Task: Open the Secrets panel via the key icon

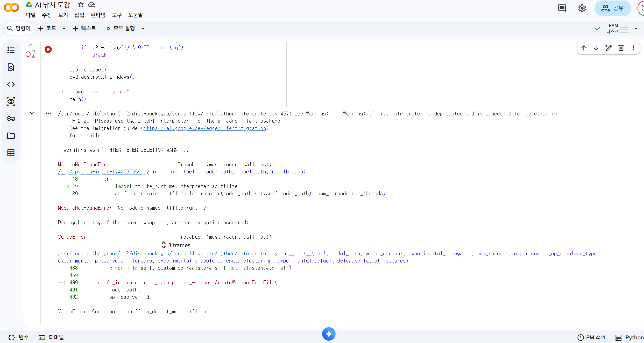Action: click(11, 119)
